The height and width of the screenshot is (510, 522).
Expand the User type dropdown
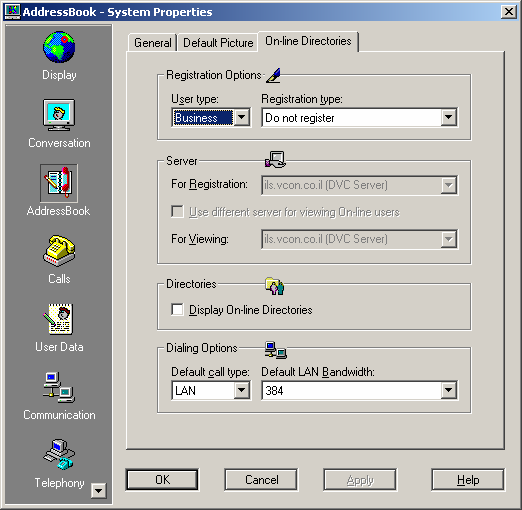pyautogui.click(x=242, y=117)
